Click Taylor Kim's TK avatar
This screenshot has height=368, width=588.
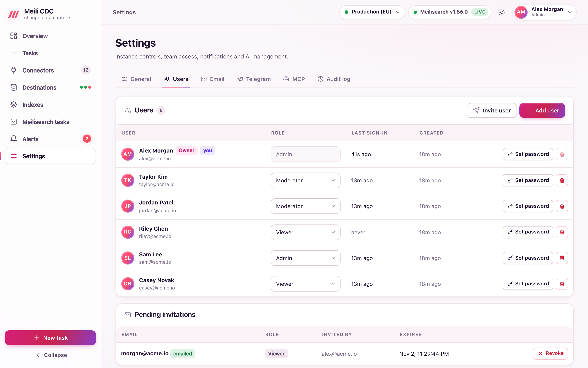(x=128, y=180)
